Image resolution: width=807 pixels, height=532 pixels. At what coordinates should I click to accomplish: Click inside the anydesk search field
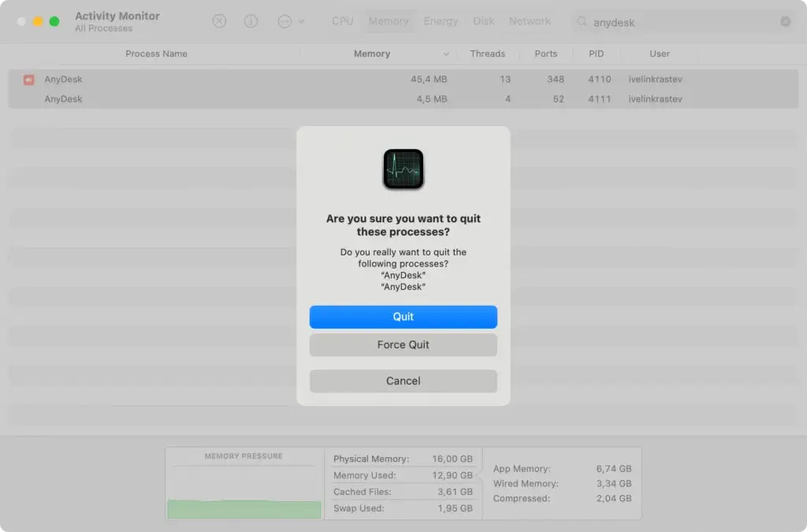point(630,22)
